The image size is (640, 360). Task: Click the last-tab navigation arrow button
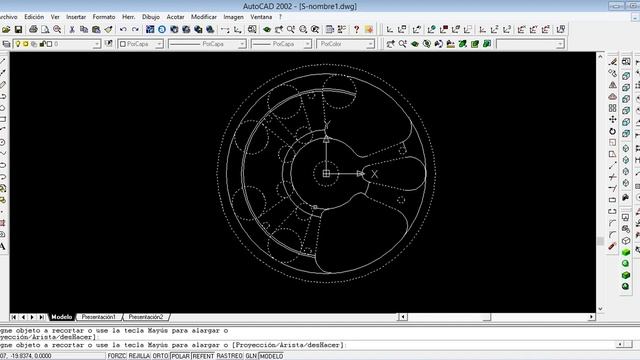42,317
